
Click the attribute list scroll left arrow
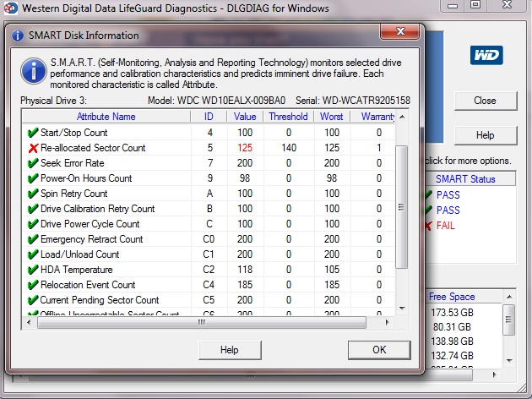click(29, 322)
